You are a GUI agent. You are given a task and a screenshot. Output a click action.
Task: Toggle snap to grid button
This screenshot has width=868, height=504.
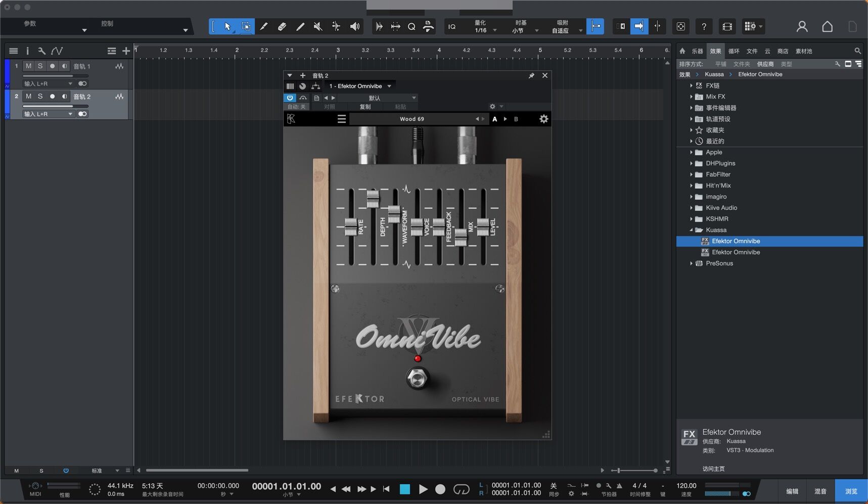(x=596, y=26)
